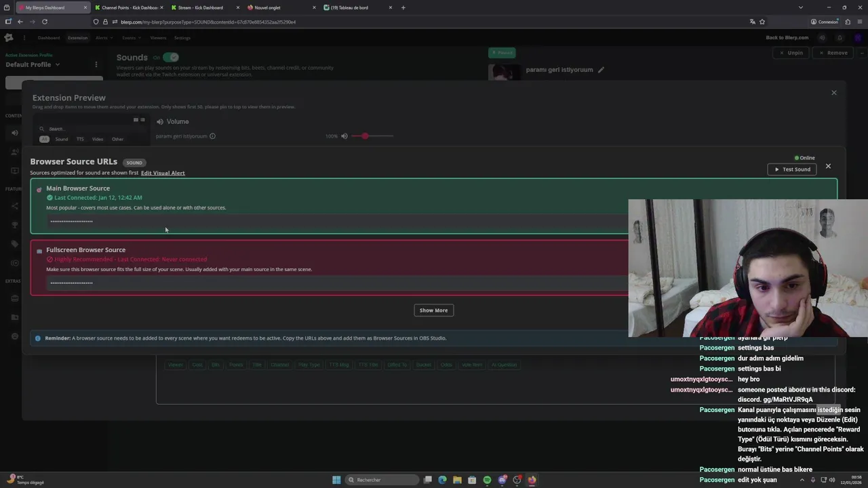868x488 pixels.
Task: Open the notifications bell icon
Action: [840, 38]
